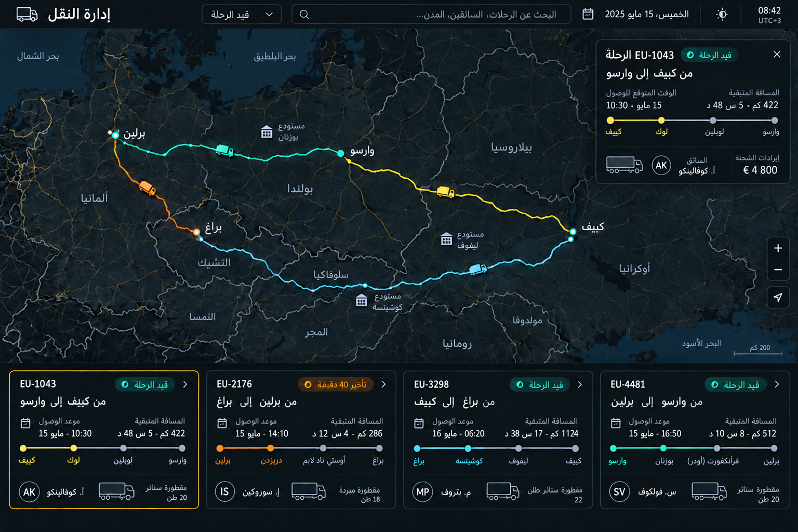Toggle the light/dark theme icon

pyautogui.click(x=722, y=14)
